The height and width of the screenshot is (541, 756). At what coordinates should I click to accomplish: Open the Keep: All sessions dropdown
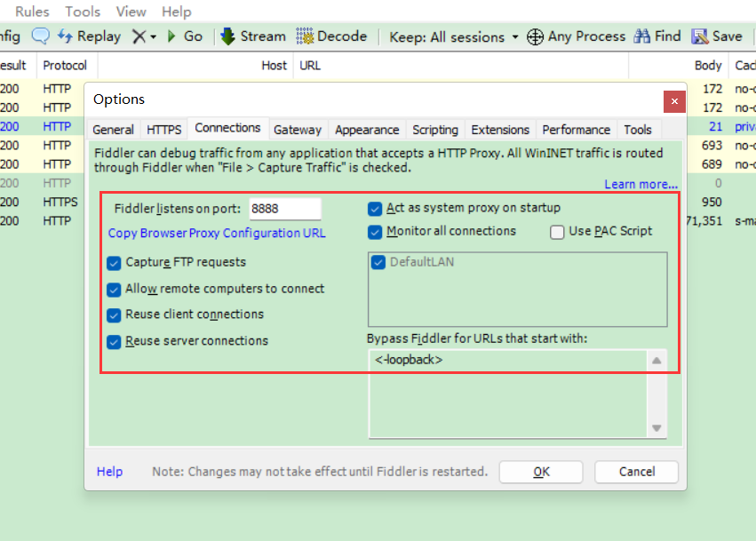tap(454, 36)
